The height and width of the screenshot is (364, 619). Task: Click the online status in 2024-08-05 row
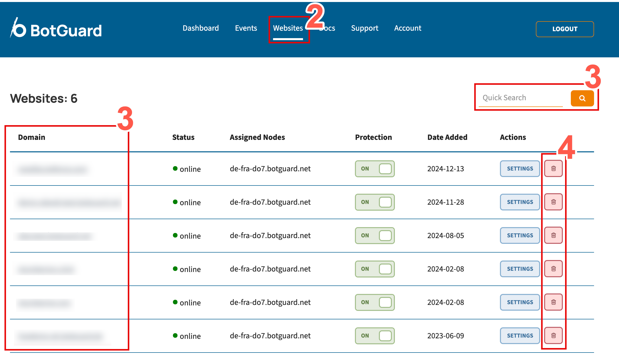click(187, 236)
